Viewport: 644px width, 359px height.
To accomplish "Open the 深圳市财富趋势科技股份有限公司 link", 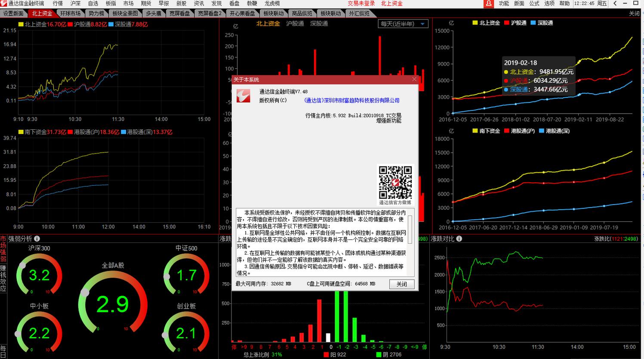I will pyautogui.click(x=352, y=100).
